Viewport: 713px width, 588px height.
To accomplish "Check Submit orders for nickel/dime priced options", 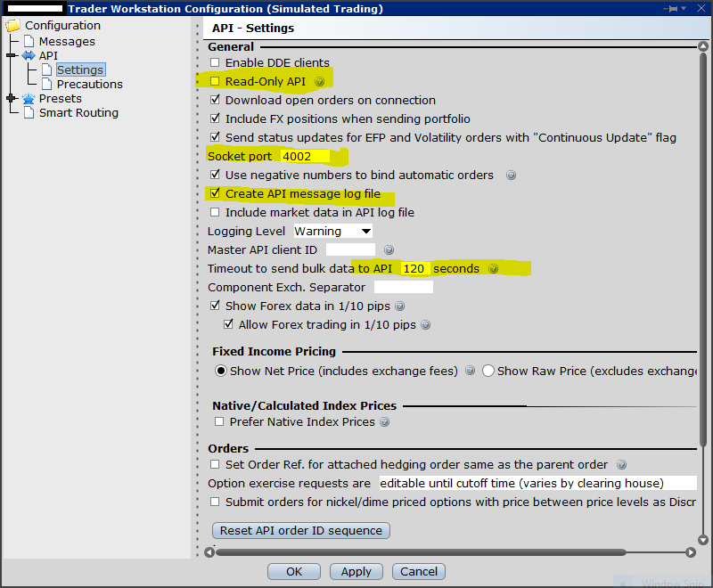I will [x=215, y=502].
